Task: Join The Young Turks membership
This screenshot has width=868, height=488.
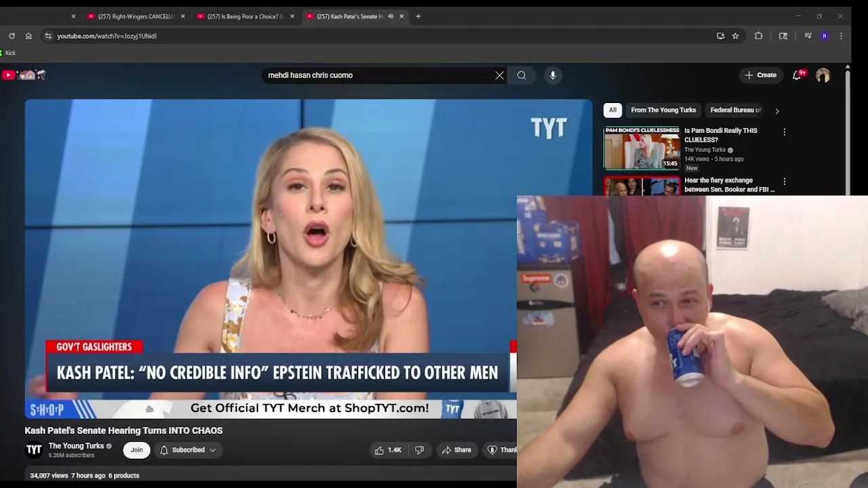Action: (x=136, y=450)
